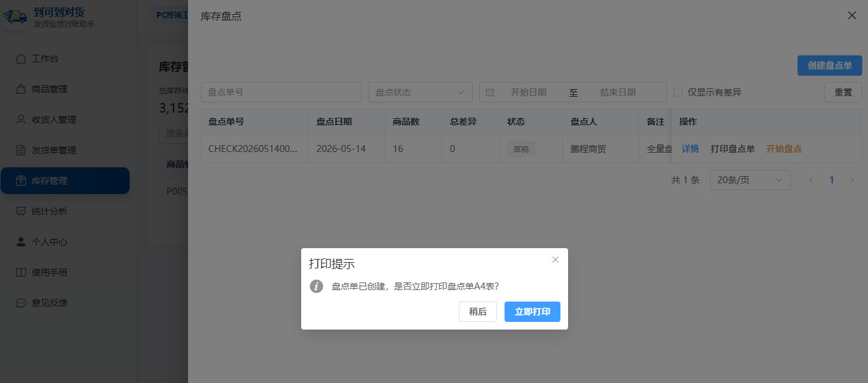The height and width of the screenshot is (383, 868).
Task: Click the 草稿 status tag
Action: (521, 149)
